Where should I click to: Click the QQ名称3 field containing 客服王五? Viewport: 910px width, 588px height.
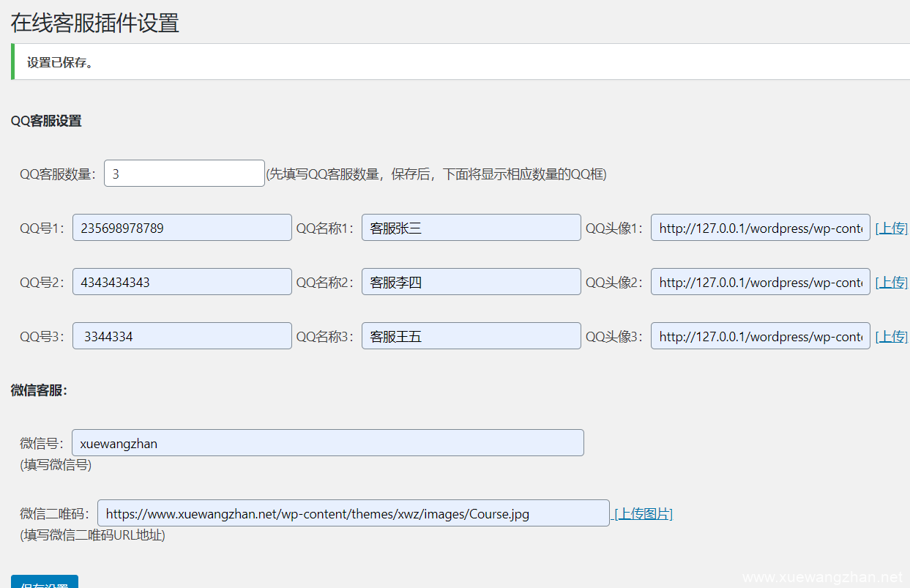[471, 336]
